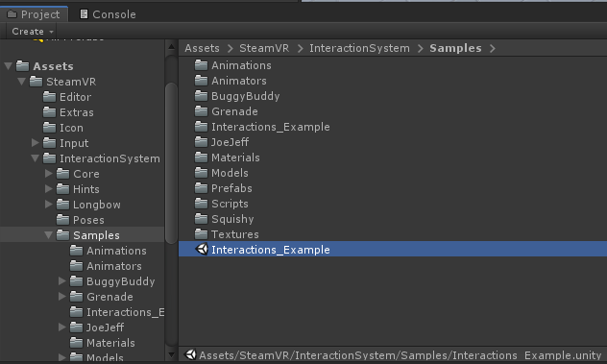
Task: Click the Core folder icon
Action: (62, 174)
